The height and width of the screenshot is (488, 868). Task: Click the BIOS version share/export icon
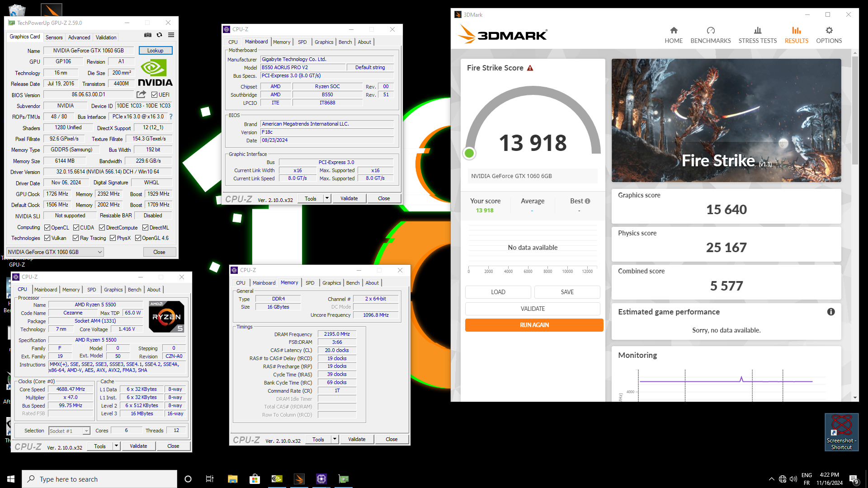[x=142, y=94]
